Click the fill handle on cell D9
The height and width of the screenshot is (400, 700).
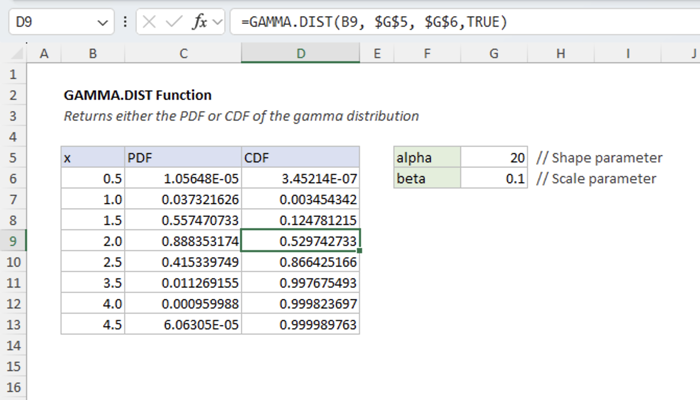tap(359, 251)
